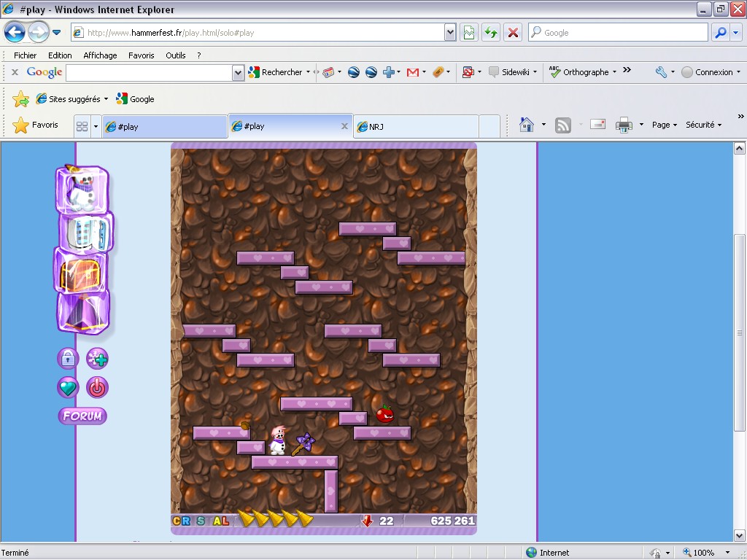
Task: Click the Google toolbar search field
Action: pyautogui.click(x=149, y=72)
